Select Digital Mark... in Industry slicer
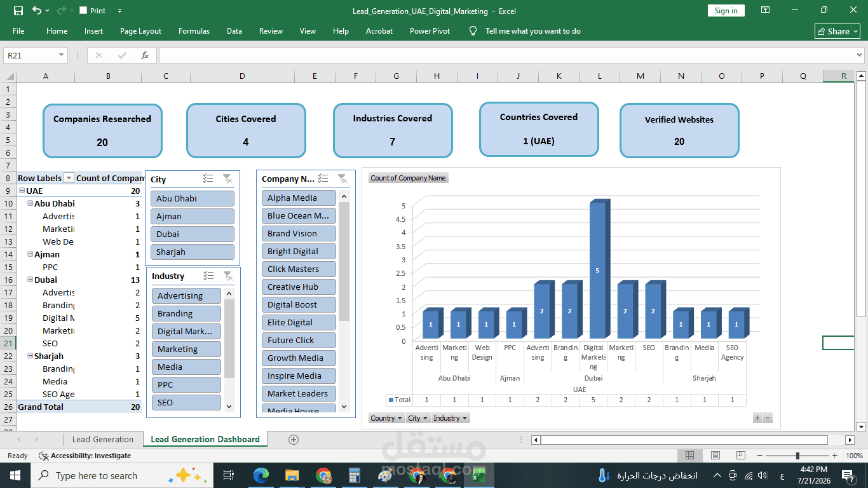868x488 pixels. point(186,331)
